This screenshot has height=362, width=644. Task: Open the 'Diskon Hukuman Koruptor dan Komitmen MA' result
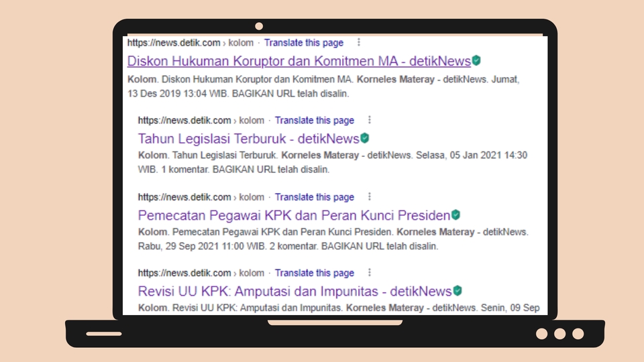pos(299,61)
